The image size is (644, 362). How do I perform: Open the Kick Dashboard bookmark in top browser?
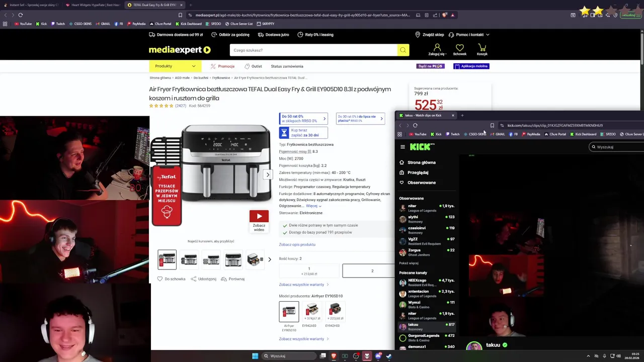(x=189, y=24)
